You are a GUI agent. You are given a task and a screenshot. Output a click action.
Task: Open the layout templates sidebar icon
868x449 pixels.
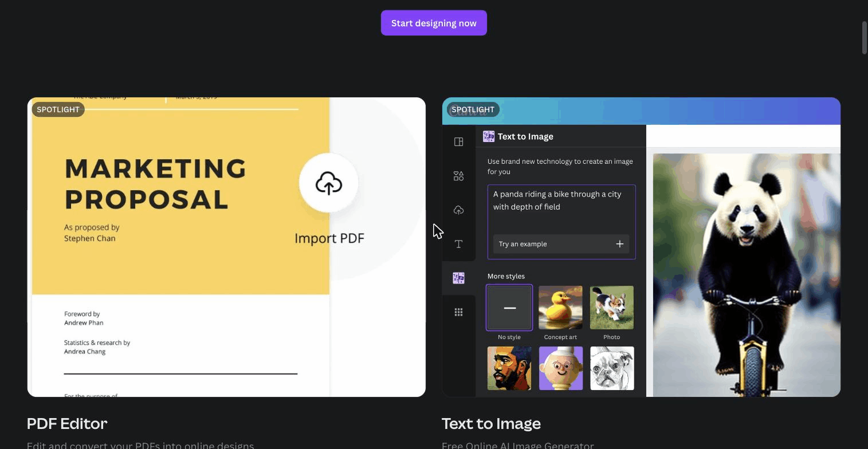point(458,142)
